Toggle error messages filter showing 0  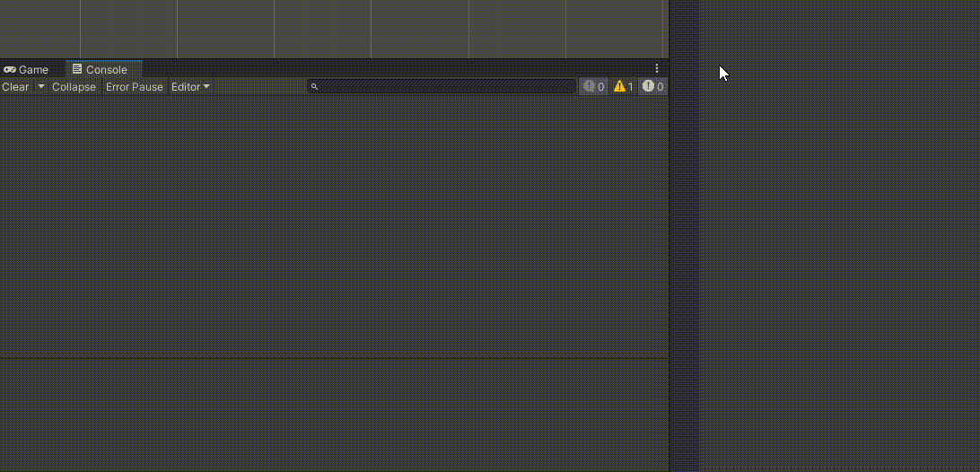(652, 87)
